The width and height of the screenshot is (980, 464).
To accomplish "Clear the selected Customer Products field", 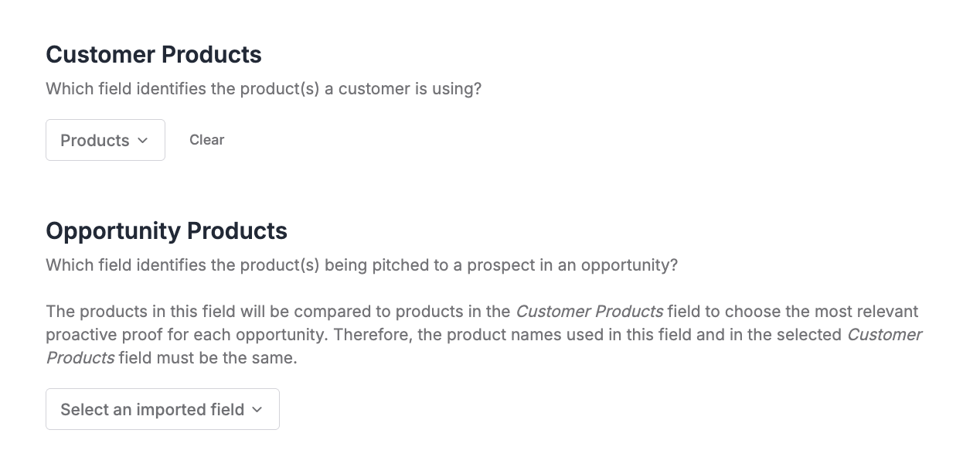I will [206, 140].
